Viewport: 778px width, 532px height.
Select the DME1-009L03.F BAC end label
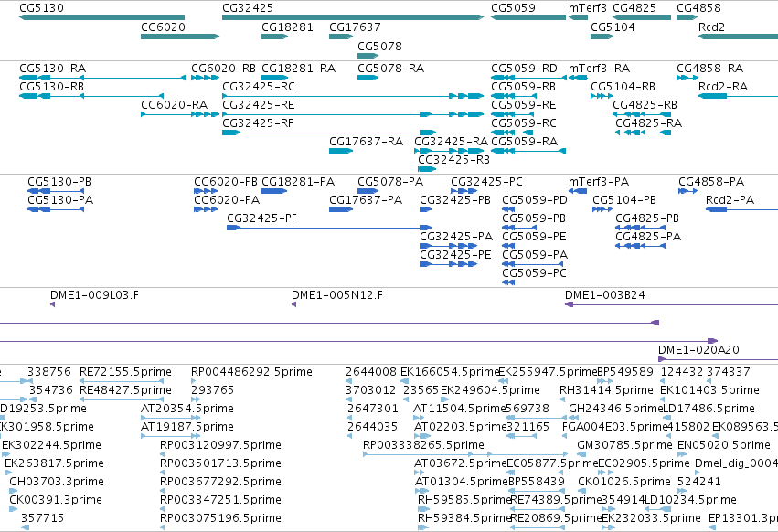[95, 295]
